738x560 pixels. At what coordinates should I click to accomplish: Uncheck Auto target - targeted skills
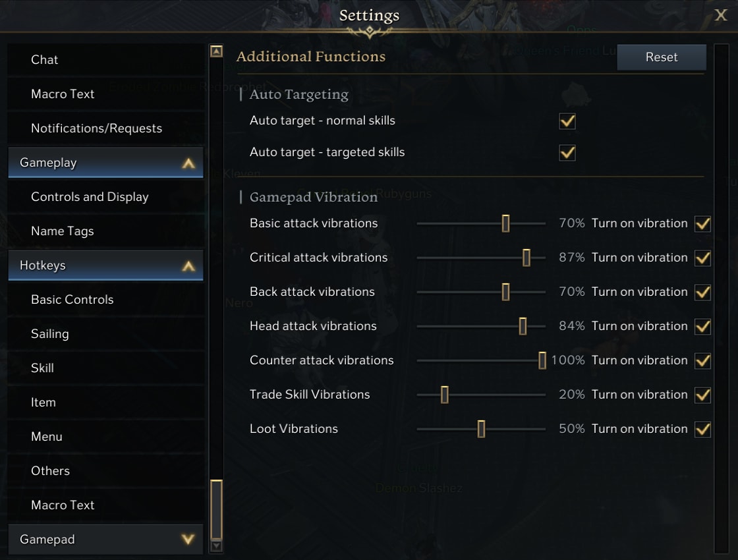coord(567,152)
